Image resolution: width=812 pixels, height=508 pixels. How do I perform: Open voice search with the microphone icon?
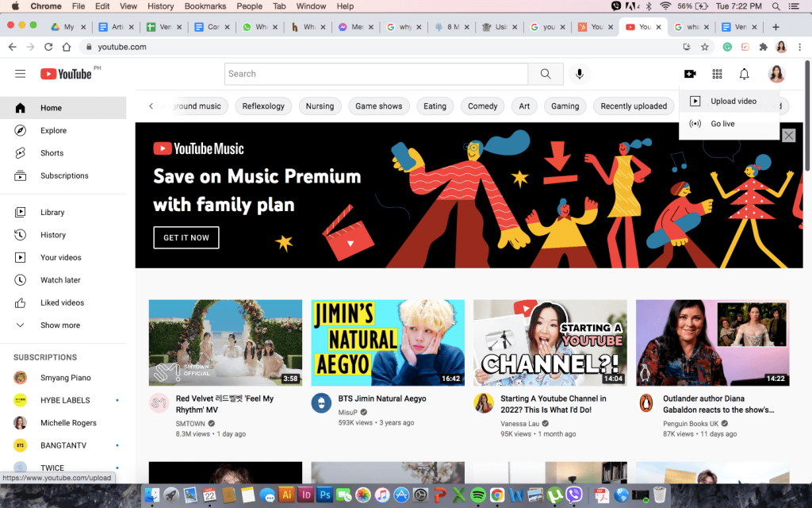[x=579, y=74]
